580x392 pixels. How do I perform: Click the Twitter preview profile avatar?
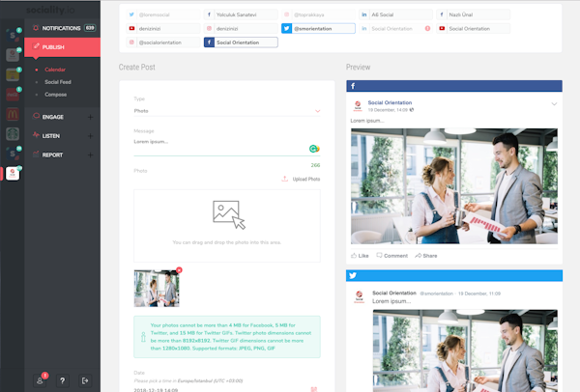(359, 296)
